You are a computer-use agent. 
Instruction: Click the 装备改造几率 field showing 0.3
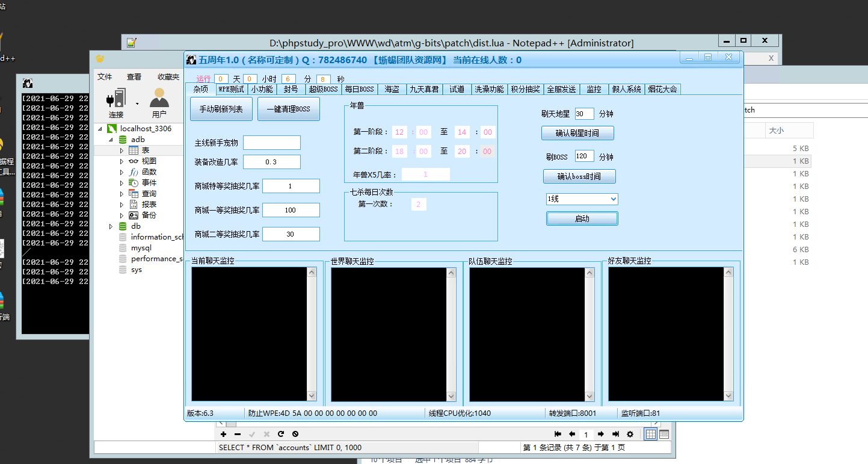coord(272,162)
